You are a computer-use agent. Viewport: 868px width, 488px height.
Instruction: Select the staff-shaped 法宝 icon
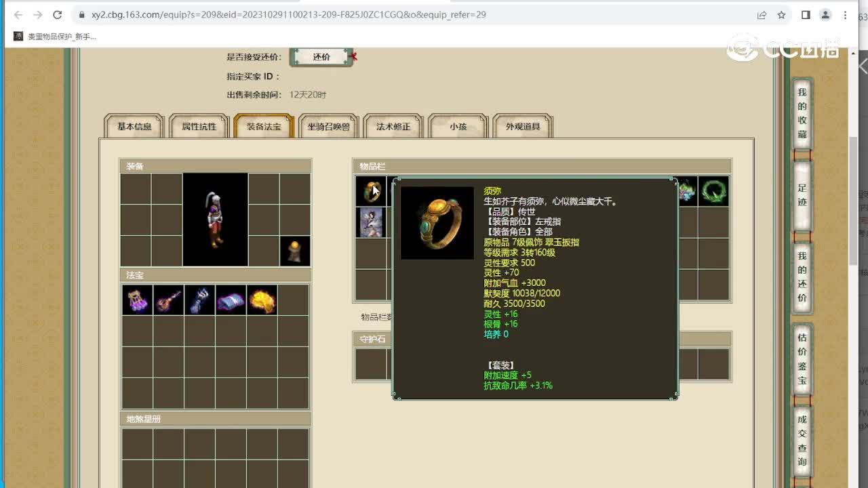[x=168, y=300]
